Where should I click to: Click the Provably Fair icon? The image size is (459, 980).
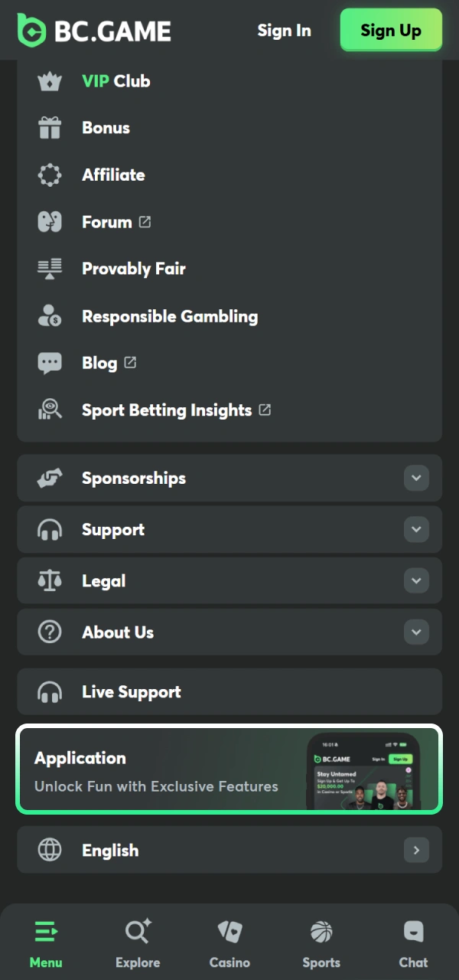tap(50, 269)
